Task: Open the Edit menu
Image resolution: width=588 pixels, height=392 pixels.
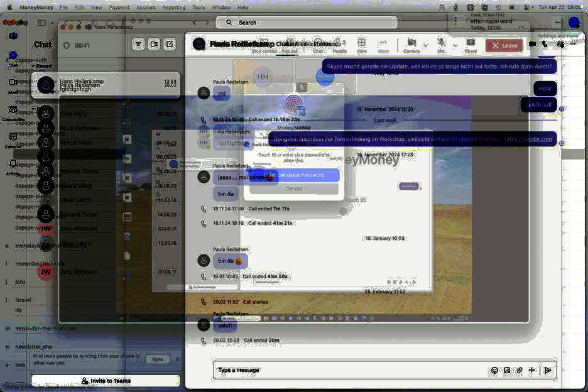Action: 79,7
